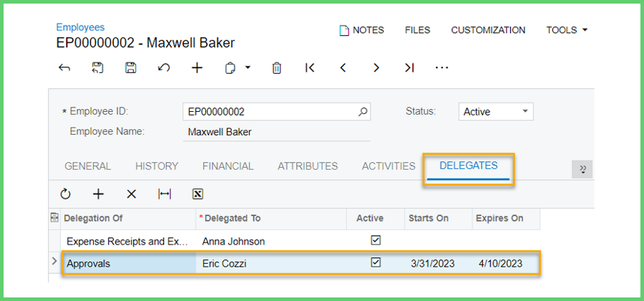
Task: Save the employee record with disk icon
Action: 131,68
